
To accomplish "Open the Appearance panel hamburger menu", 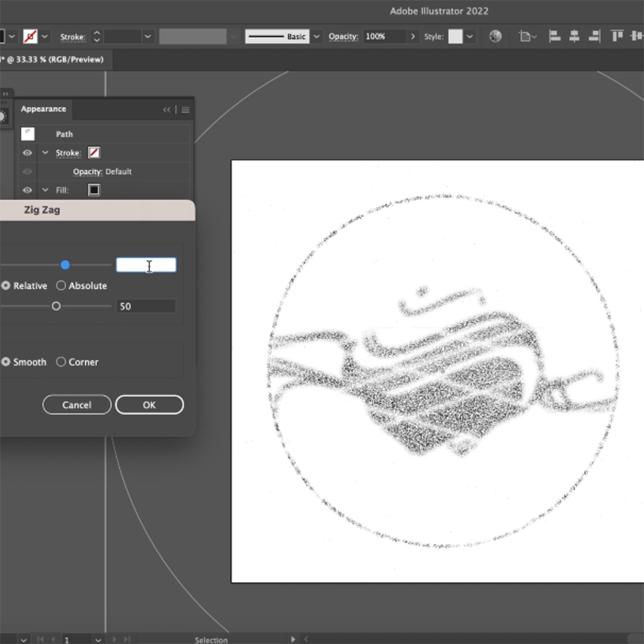I will [185, 110].
